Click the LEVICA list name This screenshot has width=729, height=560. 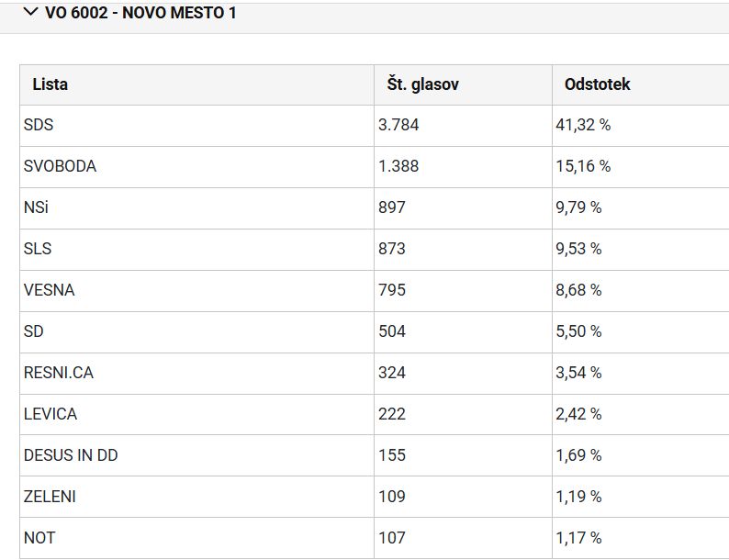tap(50, 414)
